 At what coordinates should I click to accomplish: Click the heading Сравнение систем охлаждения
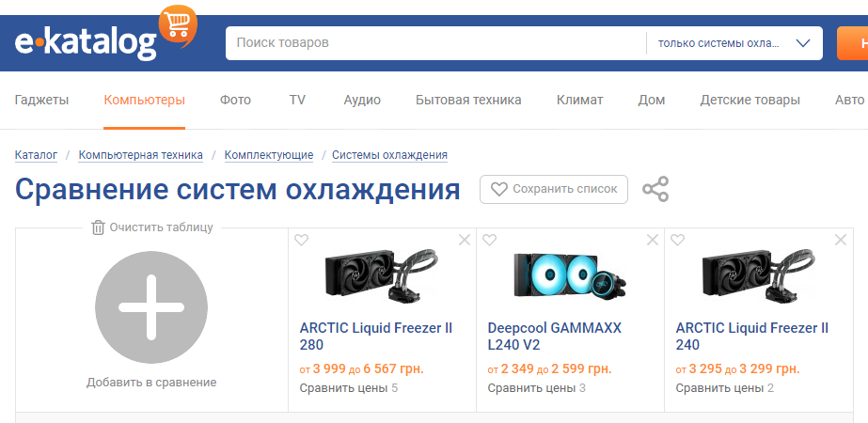click(x=238, y=189)
